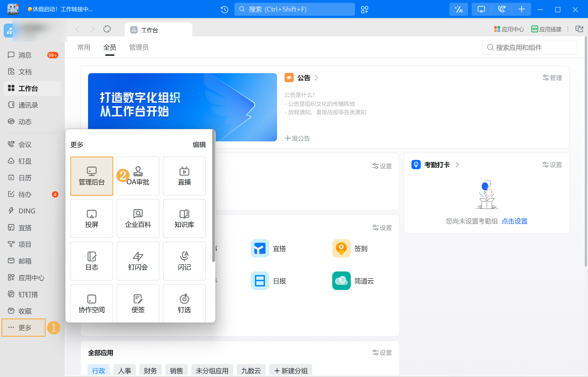Viewport: 588px width, 377px height.
Task: Expand the 考勤打卡 section arrow
Action: coord(457,165)
